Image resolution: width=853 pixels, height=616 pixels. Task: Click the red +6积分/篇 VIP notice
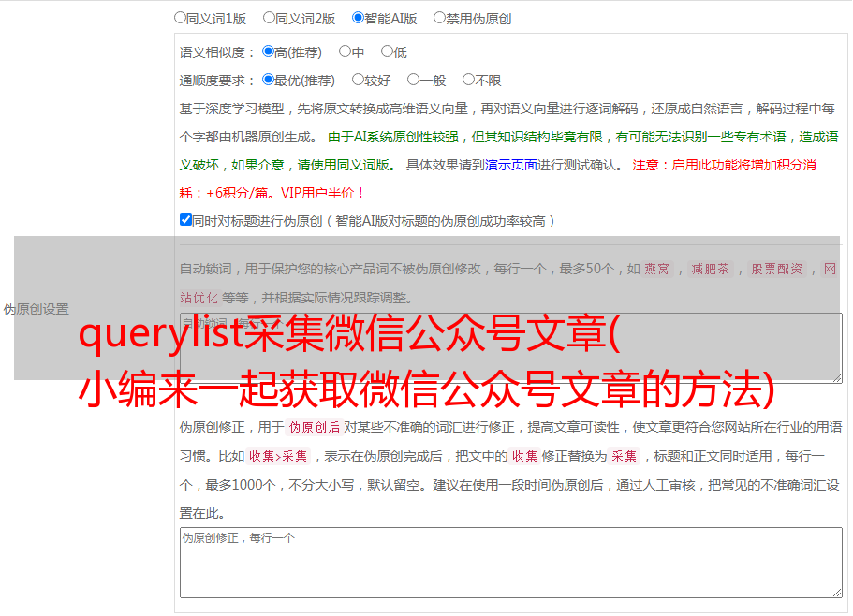click(x=272, y=193)
